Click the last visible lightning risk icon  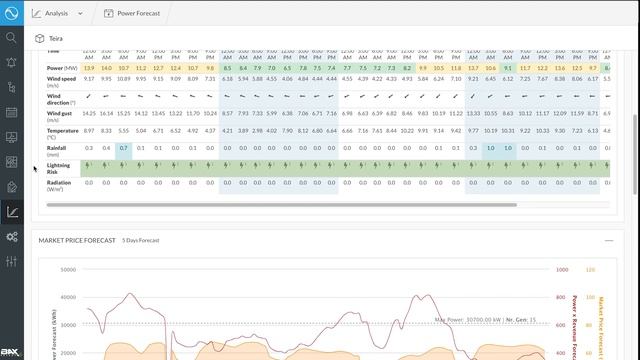(x=607, y=165)
